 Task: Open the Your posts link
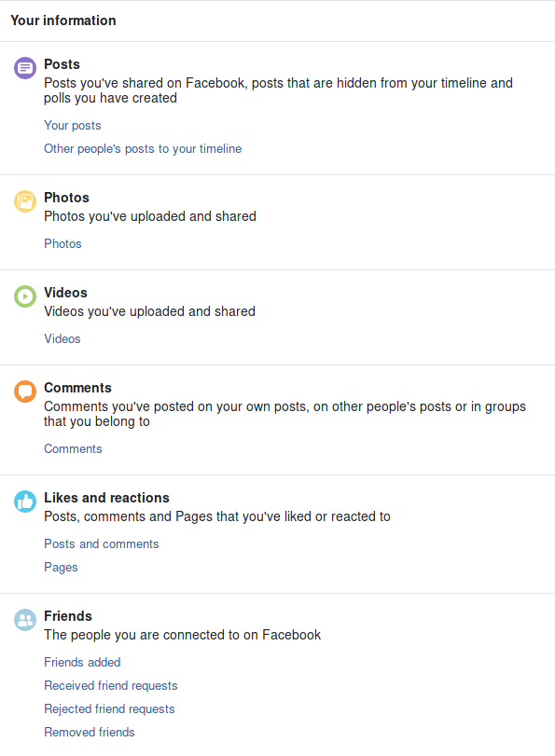coord(73,125)
